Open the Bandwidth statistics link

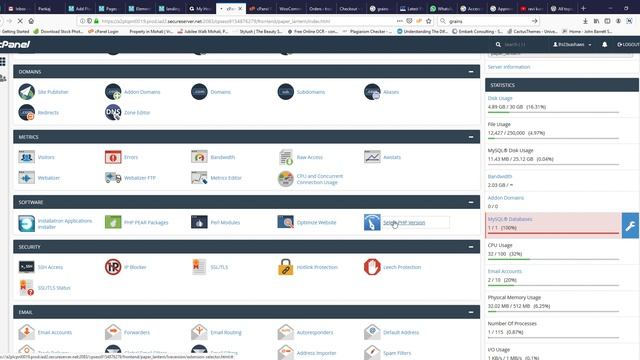coord(500,176)
